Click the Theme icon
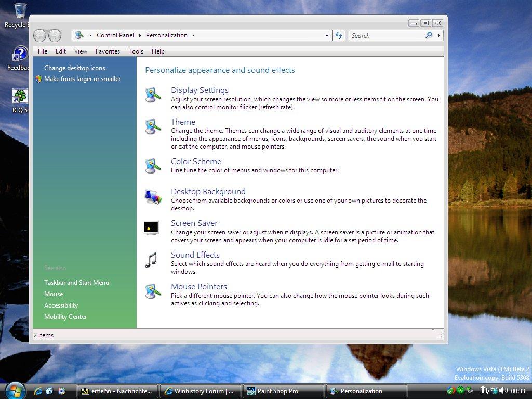Screen dimensions: 532x399 [x=152, y=127]
